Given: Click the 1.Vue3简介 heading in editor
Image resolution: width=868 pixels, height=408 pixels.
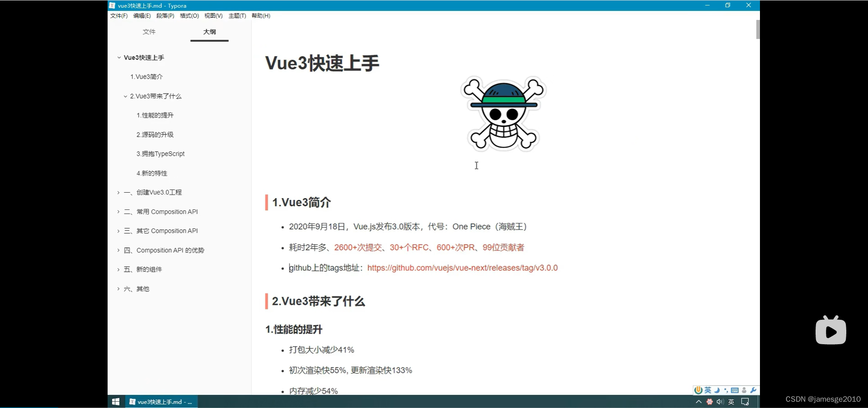Looking at the screenshot, I should (302, 202).
